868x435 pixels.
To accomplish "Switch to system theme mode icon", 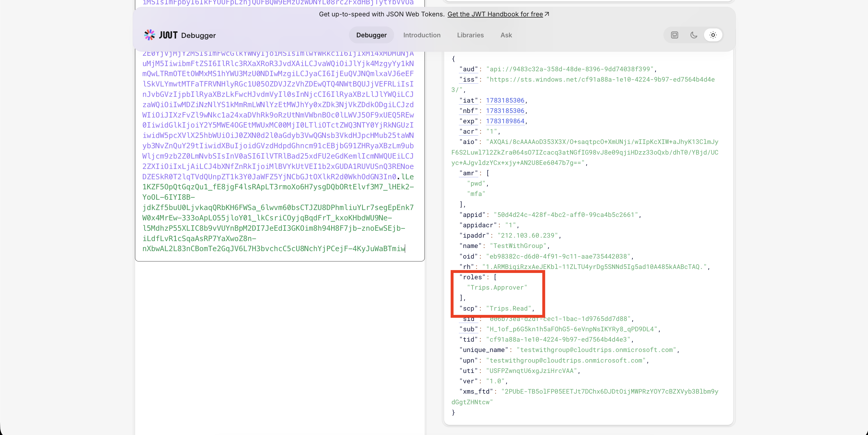I will click(674, 35).
